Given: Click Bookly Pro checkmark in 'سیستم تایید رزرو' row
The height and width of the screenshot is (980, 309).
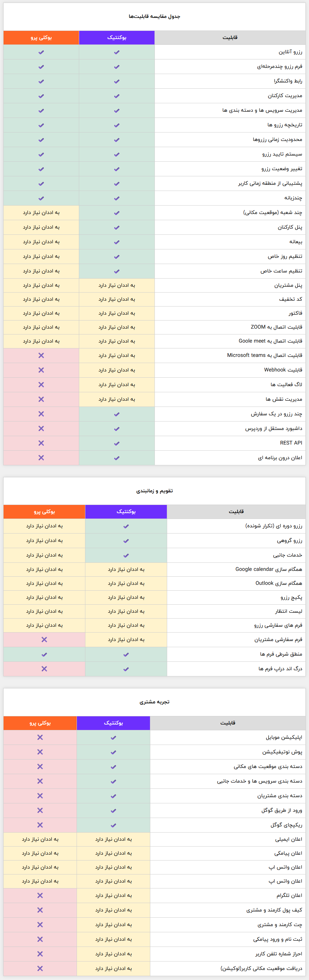Looking at the screenshot, I should coord(41,155).
